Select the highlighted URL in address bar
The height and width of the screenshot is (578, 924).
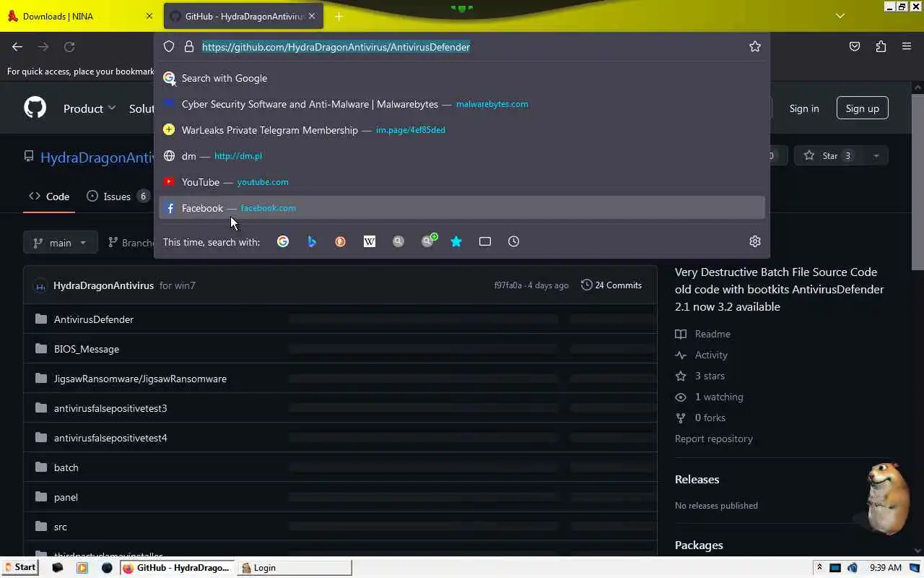coord(336,47)
